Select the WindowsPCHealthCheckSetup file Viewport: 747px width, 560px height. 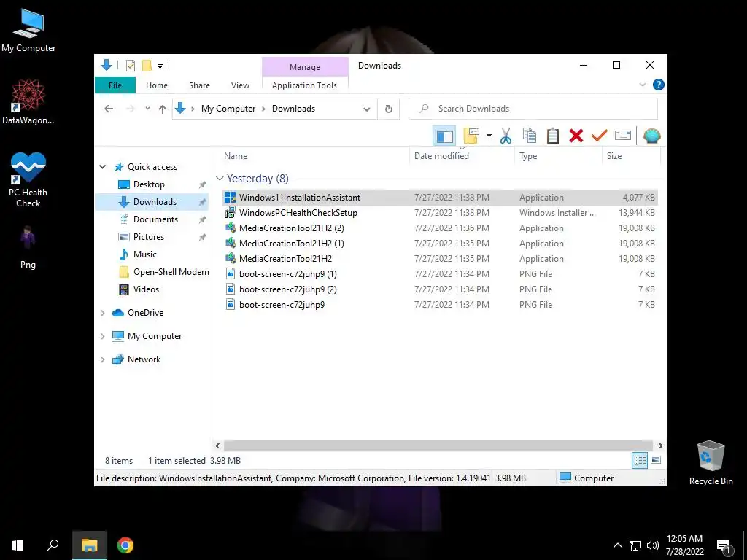tap(440, 213)
